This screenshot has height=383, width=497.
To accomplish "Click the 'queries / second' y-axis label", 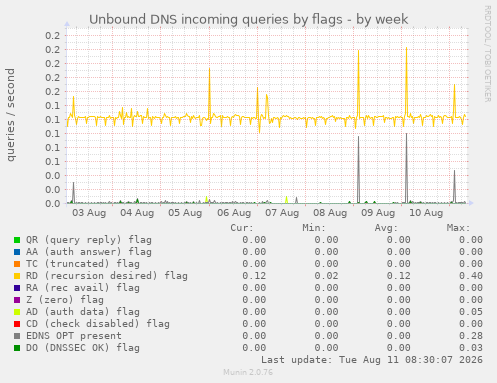I will pos(11,115).
